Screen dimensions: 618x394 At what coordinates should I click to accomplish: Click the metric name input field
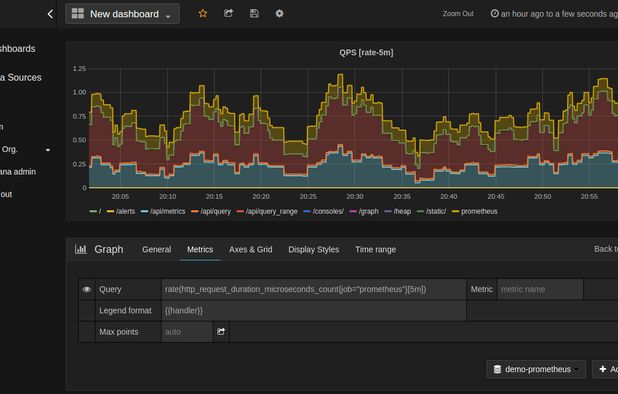[540, 289]
